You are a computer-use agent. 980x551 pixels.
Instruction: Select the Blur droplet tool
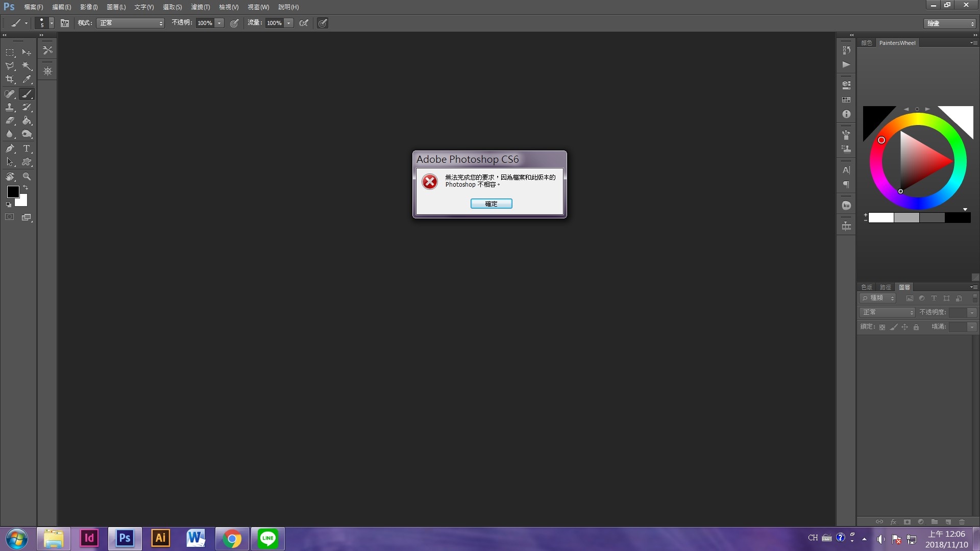10,134
